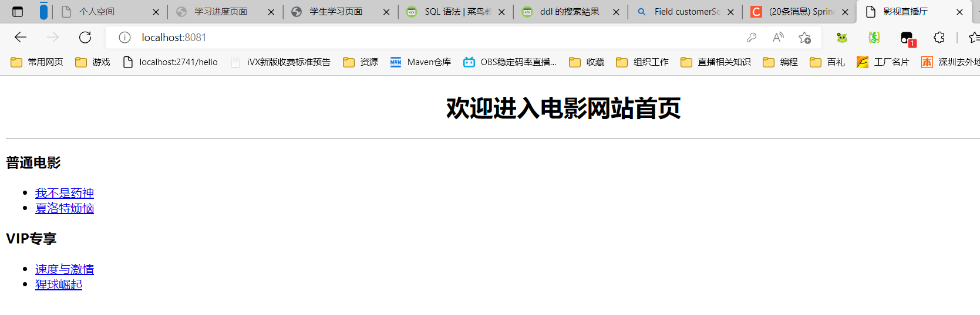Image resolution: width=980 pixels, height=315 pixels.
Task: Open the 深圳去外地 bookmark
Action: [950, 62]
